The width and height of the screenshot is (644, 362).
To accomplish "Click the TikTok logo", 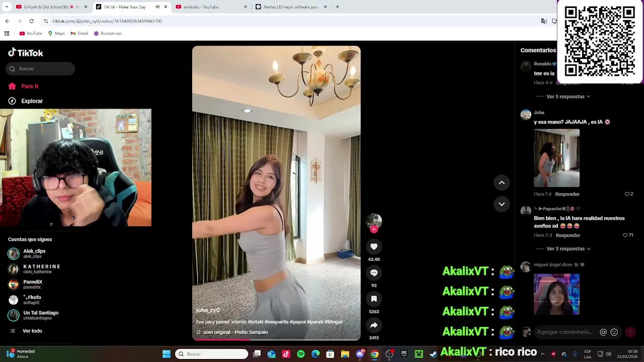I will click(x=26, y=53).
